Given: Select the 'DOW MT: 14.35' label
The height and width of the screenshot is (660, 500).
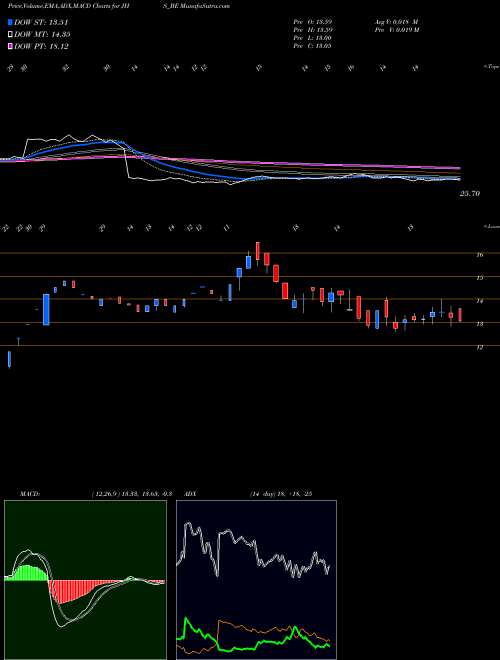Looking at the screenshot, I should 42,35.
